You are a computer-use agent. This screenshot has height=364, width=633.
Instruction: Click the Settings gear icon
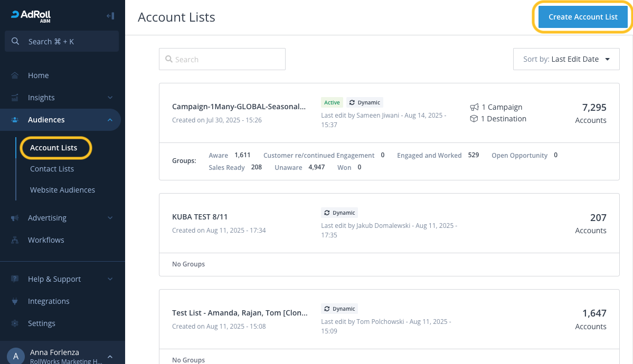click(15, 323)
